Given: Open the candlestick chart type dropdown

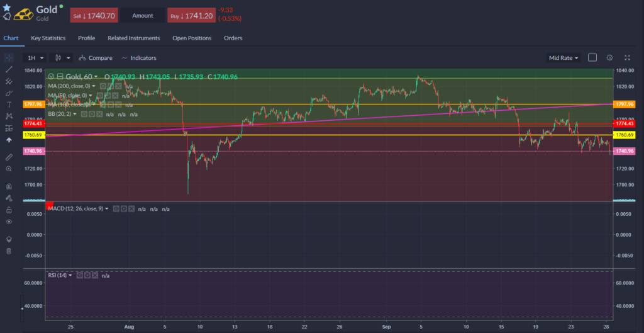Looking at the screenshot, I should pyautogui.click(x=62, y=58).
